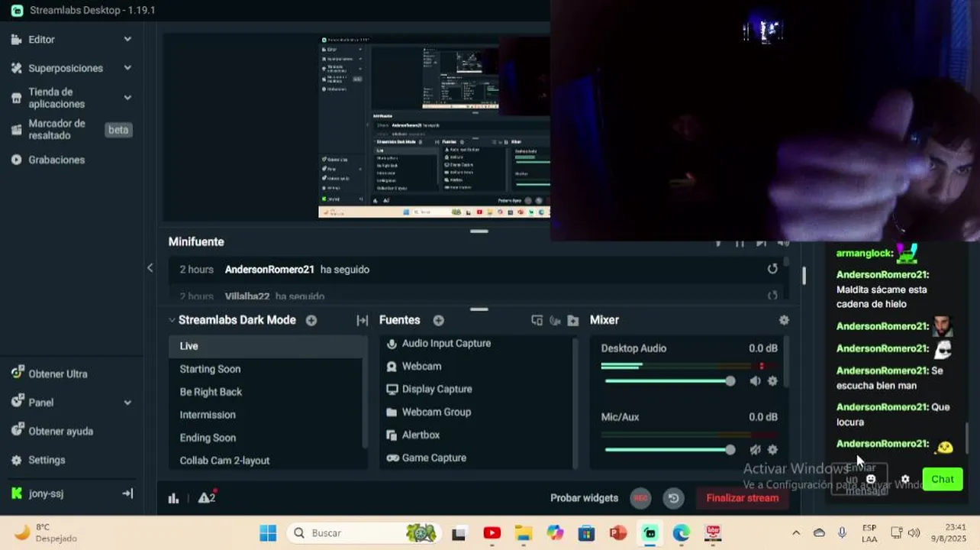
Task: Collapse the side navigation with arrow
Action: (x=150, y=267)
